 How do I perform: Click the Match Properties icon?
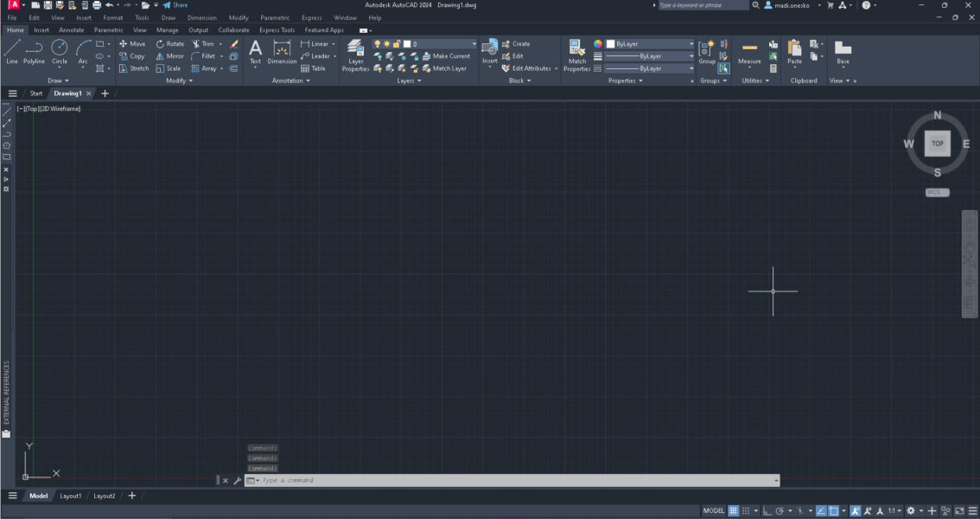576,55
